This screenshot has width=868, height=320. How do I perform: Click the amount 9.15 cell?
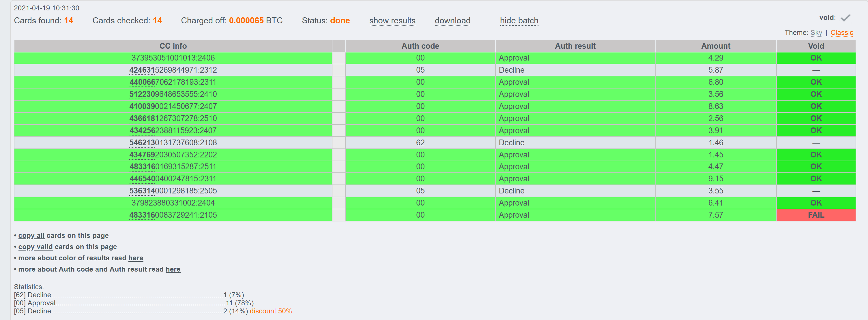(716, 179)
